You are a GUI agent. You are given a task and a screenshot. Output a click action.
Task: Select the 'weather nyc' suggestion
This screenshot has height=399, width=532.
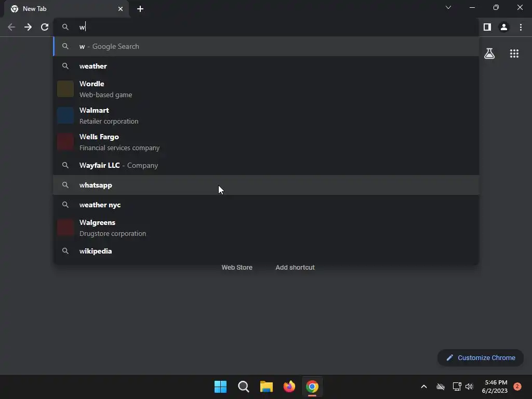[x=266, y=205]
